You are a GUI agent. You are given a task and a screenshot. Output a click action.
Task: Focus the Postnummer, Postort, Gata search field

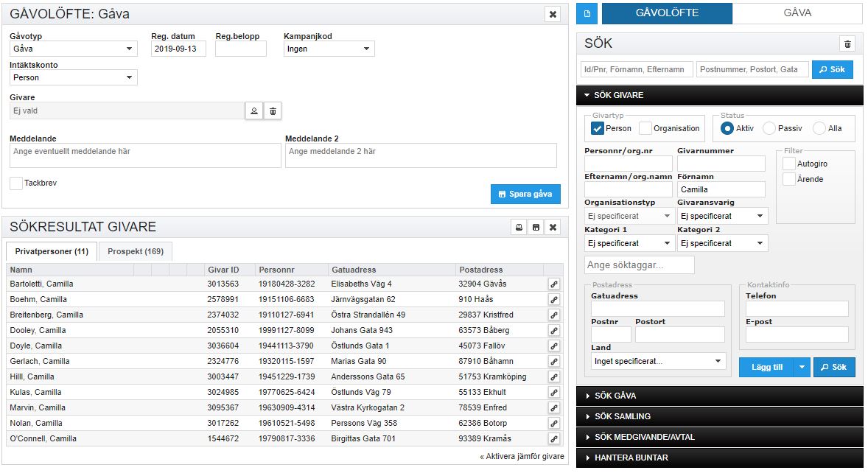(x=752, y=70)
